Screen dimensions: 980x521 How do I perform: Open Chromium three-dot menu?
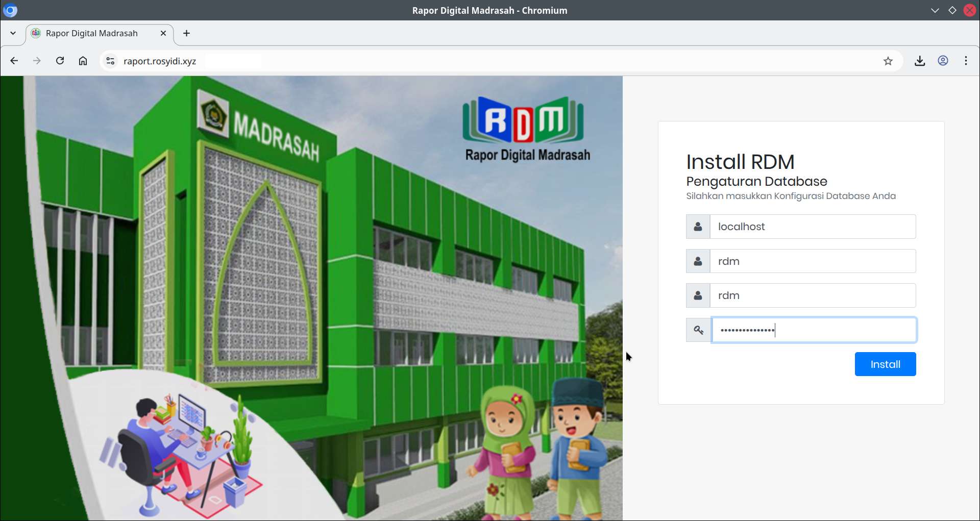tap(966, 61)
